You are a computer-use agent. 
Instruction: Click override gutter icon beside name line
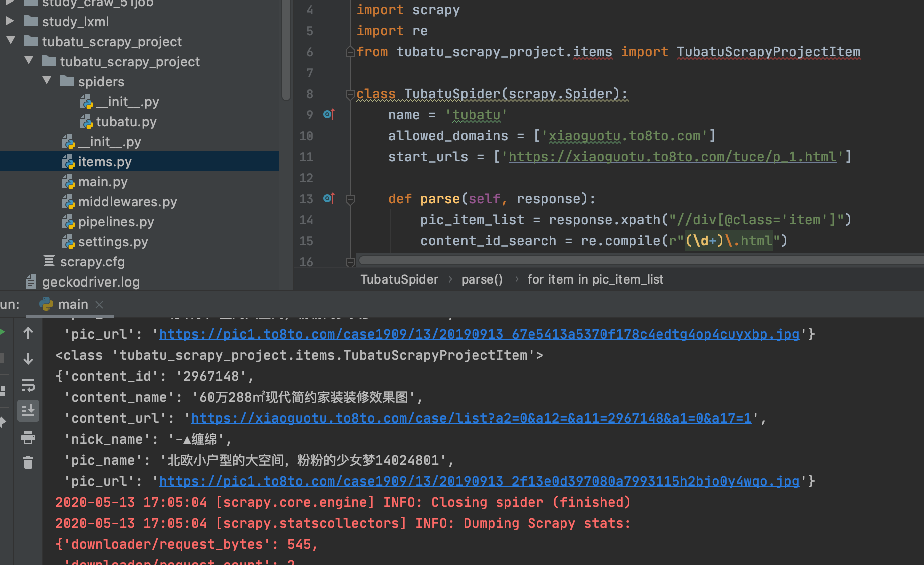329,115
